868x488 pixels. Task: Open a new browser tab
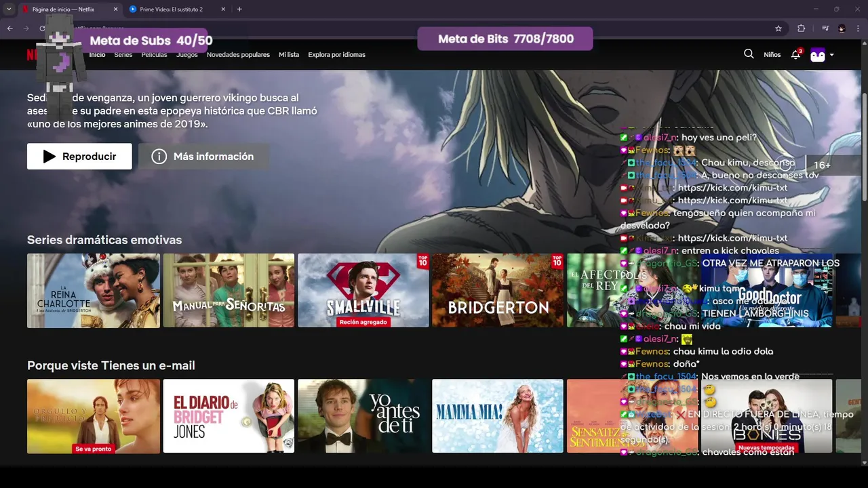coord(239,9)
